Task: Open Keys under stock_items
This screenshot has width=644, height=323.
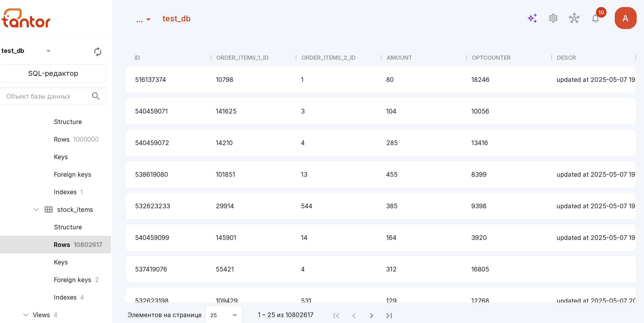Action: [61, 262]
